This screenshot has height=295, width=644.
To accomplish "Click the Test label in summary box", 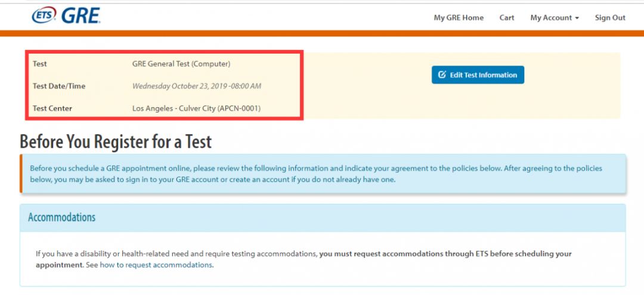I will (39, 64).
